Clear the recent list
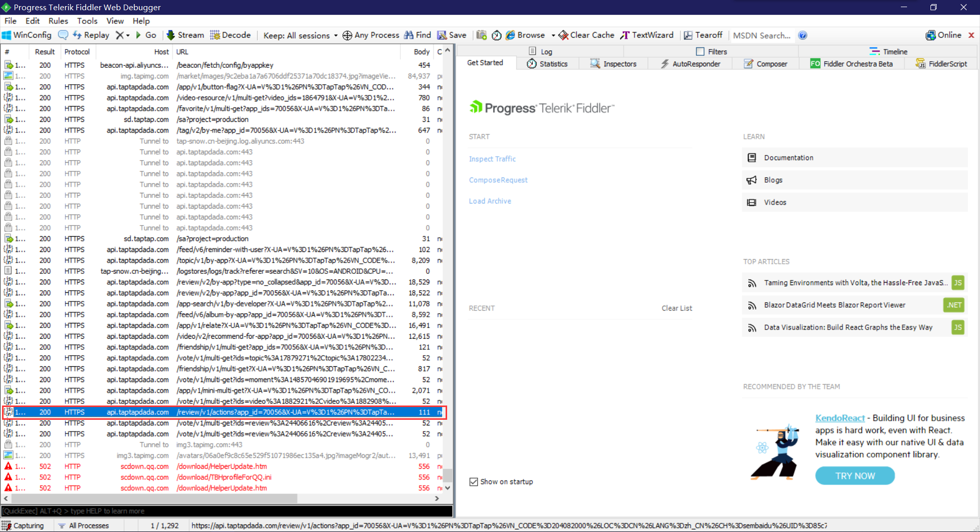Viewport: 980px width, 532px height. click(677, 308)
